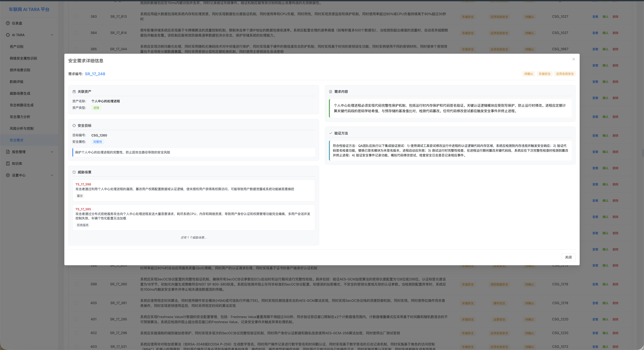Click the AI TARA chip icon
Viewport: 644px width, 350px height.
click(x=8, y=35)
